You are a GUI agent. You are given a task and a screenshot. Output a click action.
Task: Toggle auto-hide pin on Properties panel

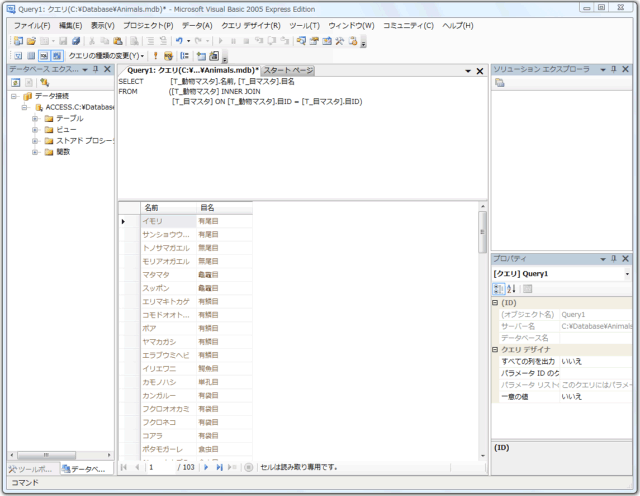tap(613, 258)
